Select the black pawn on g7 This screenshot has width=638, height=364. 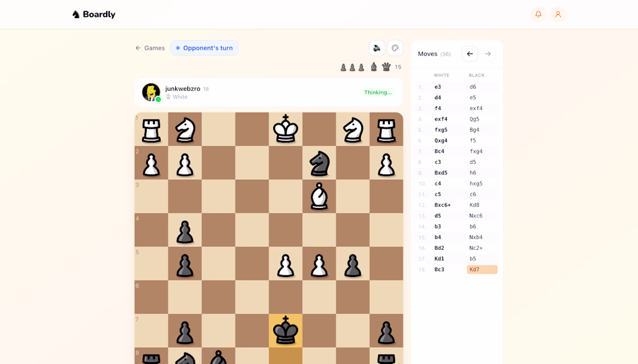pos(184,330)
